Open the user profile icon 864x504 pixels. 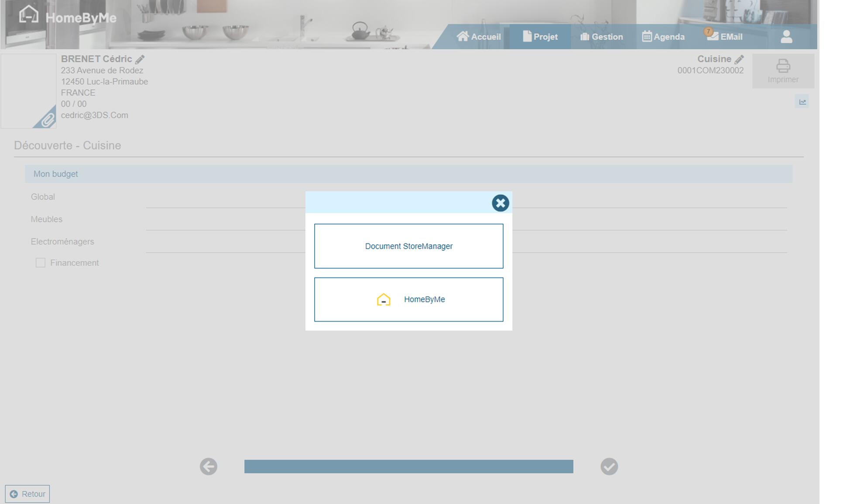coord(786,37)
